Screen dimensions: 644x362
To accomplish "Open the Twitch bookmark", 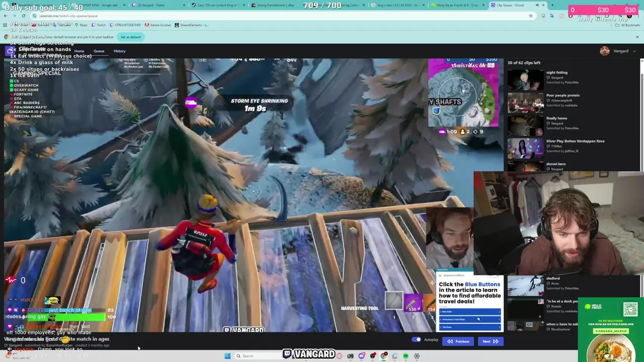I will tap(99, 25).
